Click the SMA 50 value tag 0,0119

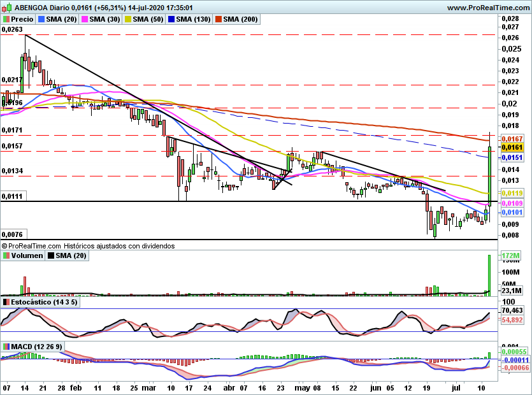coord(512,193)
